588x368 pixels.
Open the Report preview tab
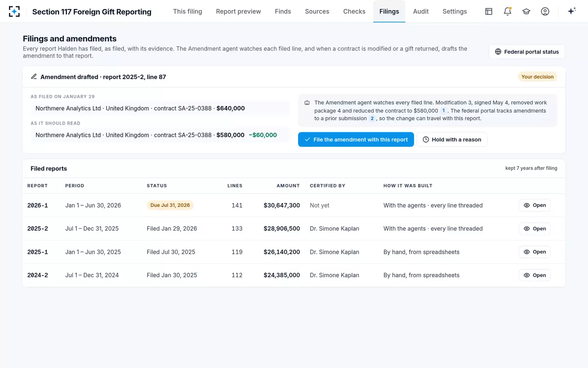[238, 11]
